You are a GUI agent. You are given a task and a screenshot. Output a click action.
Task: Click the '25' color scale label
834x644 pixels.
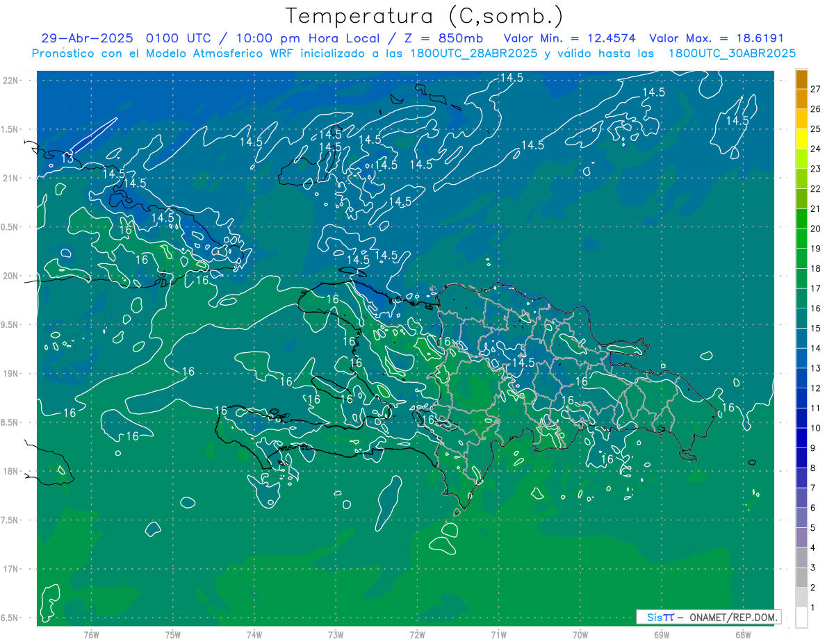click(x=815, y=129)
